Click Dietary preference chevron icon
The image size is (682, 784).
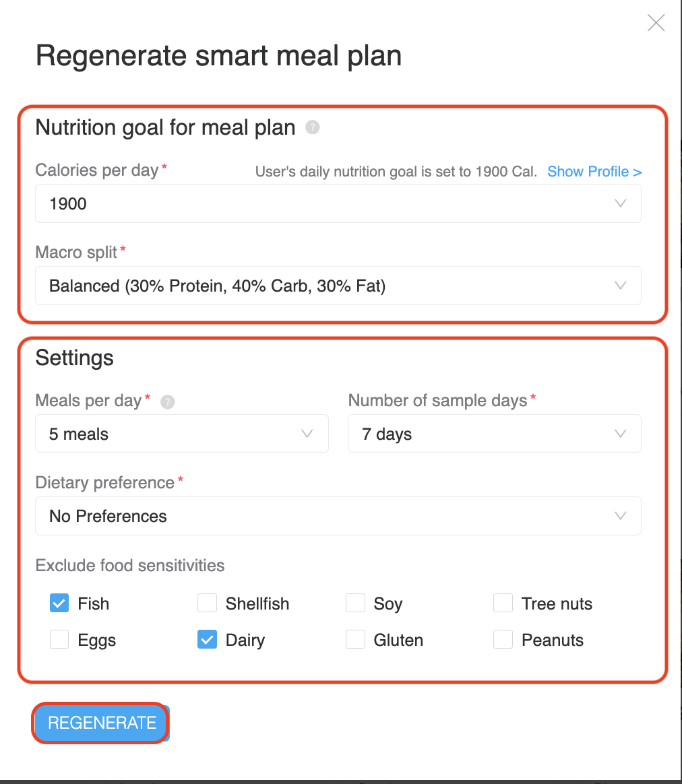[x=620, y=515]
